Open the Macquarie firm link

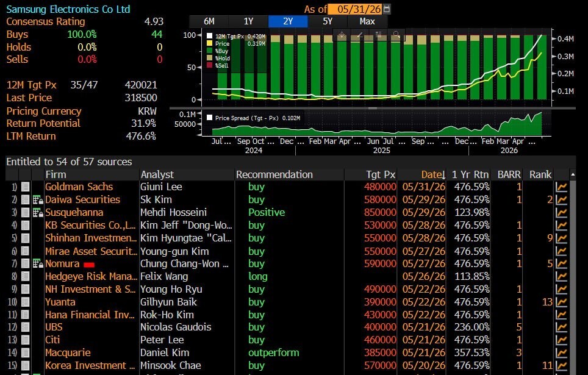pyautogui.click(x=68, y=352)
